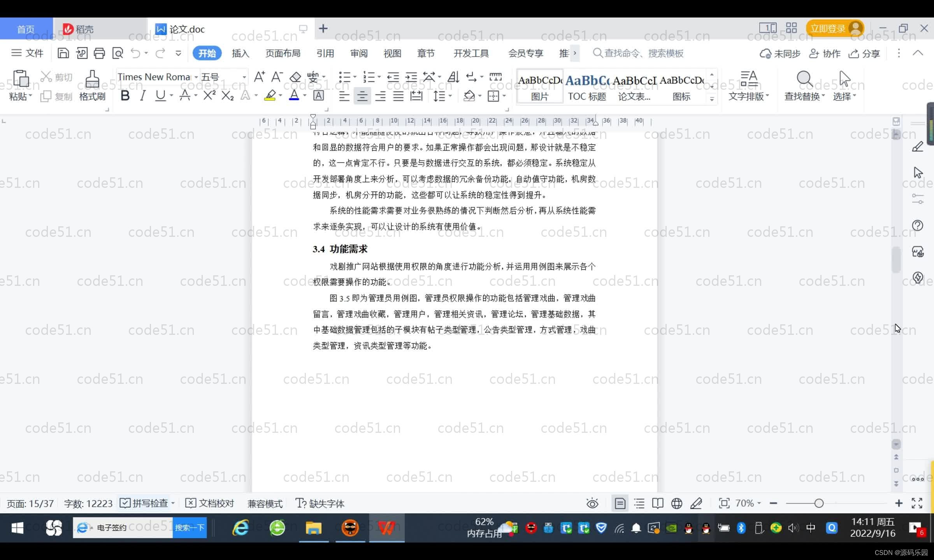Toggle eye protection mode icon
This screenshot has height=560, width=934.
click(x=592, y=503)
